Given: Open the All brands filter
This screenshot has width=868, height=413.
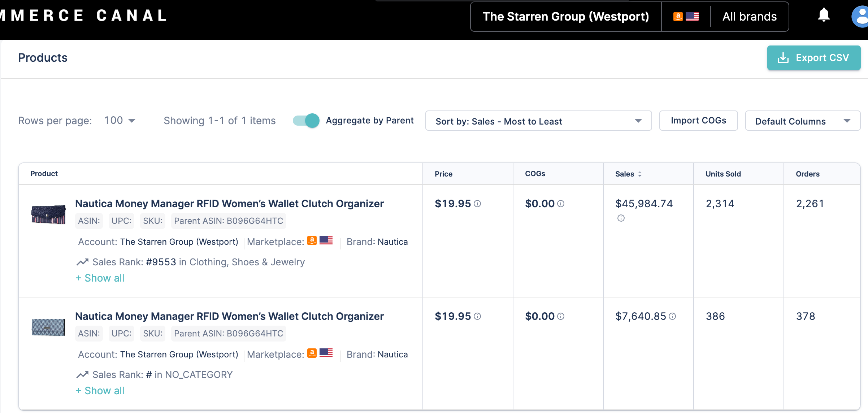Looking at the screenshot, I should pos(749,17).
